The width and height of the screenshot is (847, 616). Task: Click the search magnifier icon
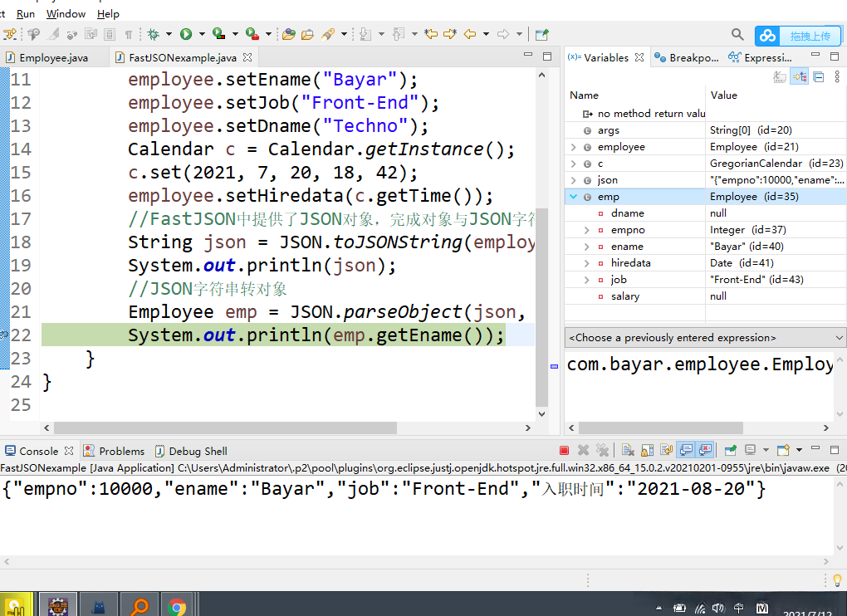tap(737, 34)
